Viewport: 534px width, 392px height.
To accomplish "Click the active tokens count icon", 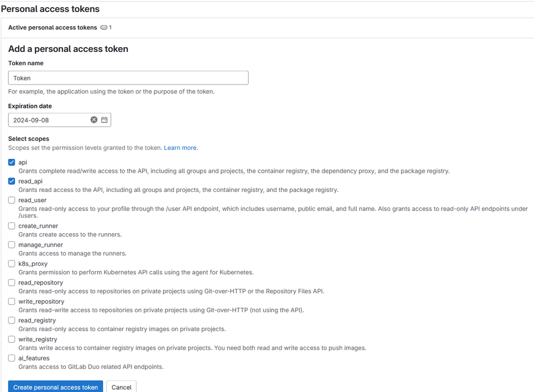I will click(x=104, y=27).
